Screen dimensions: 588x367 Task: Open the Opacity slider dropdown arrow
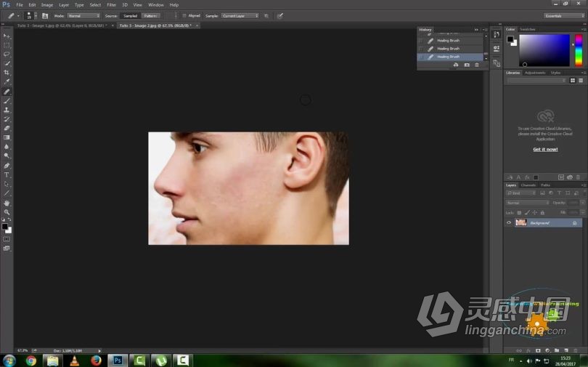click(582, 203)
